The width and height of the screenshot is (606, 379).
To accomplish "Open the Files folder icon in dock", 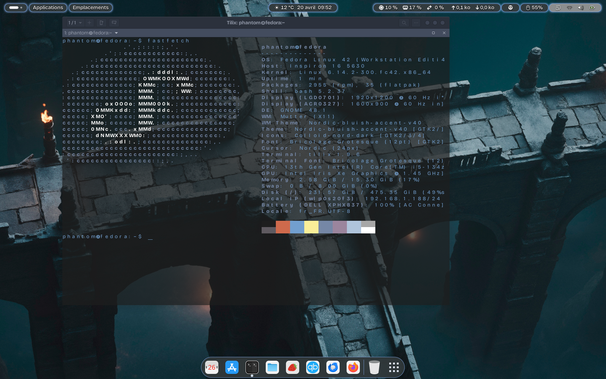I will tap(272, 367).
